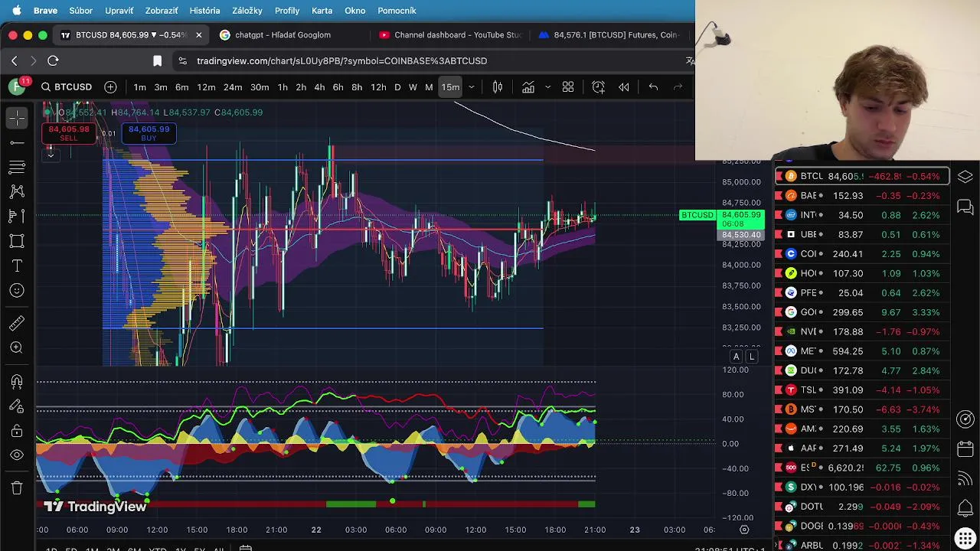
Task: Open the chats panel icon
Action: 965,207
